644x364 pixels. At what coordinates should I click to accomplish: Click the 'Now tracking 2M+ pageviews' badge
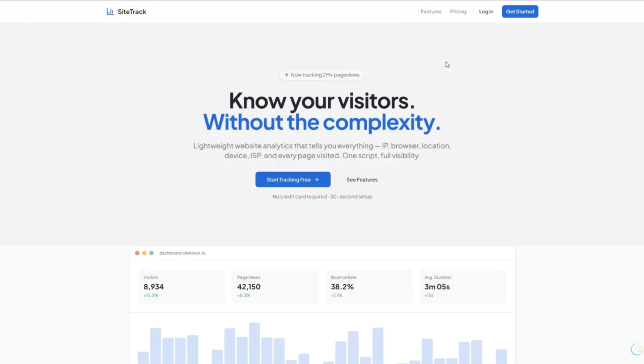[x=322, y=75]
